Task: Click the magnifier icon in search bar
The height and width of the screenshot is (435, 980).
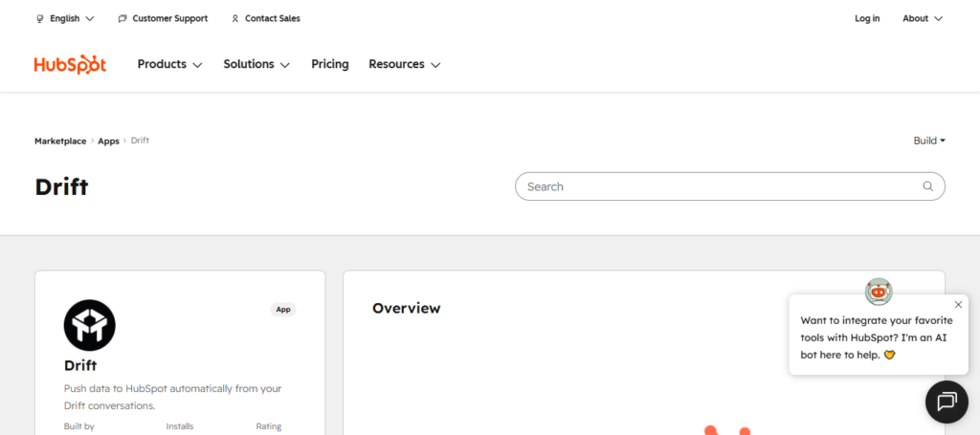Action: click(x=928, y=186)
